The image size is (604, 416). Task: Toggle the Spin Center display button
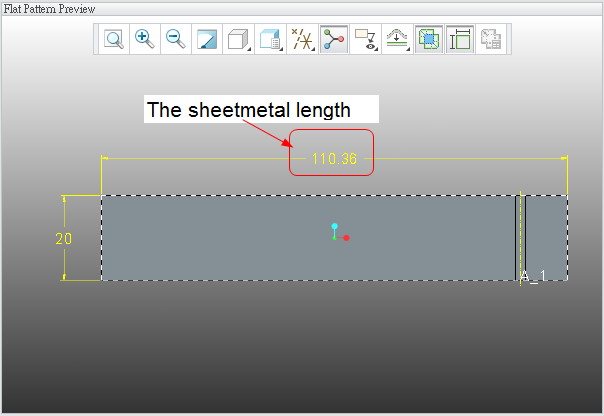point(334,39)
